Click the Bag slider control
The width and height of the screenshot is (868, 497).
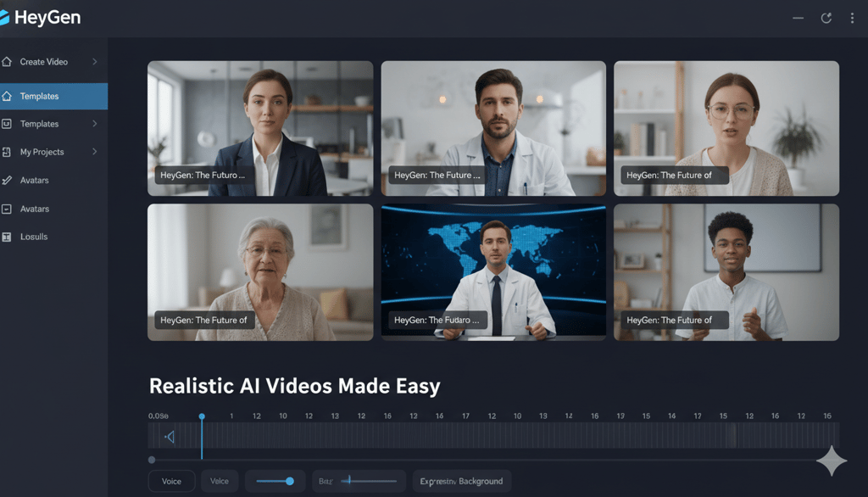pos(359,481)
